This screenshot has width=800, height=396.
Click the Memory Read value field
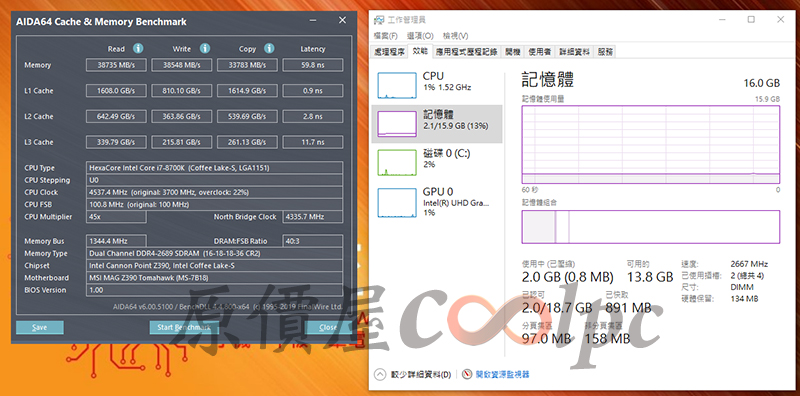(x=116, y=65)
